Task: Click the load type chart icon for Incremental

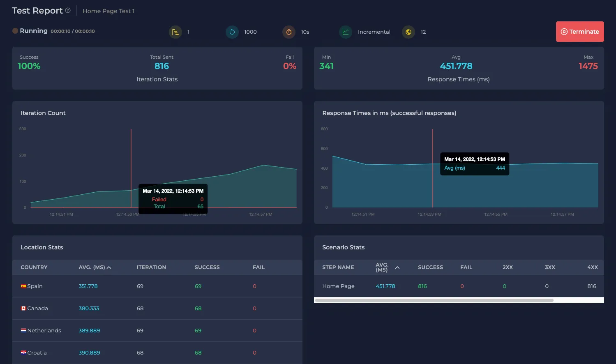Action: [x=346, y=32]
